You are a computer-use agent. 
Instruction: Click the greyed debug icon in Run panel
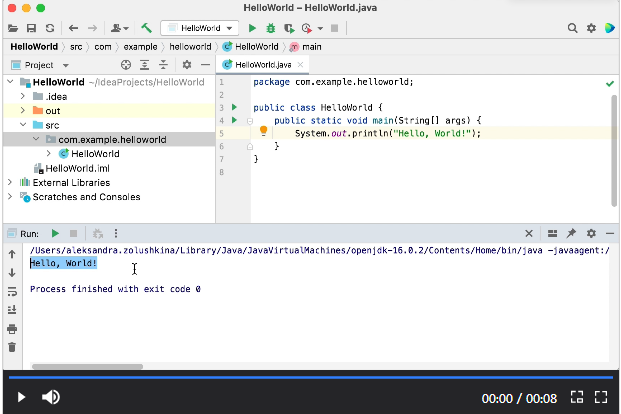(x=97, y=234)
